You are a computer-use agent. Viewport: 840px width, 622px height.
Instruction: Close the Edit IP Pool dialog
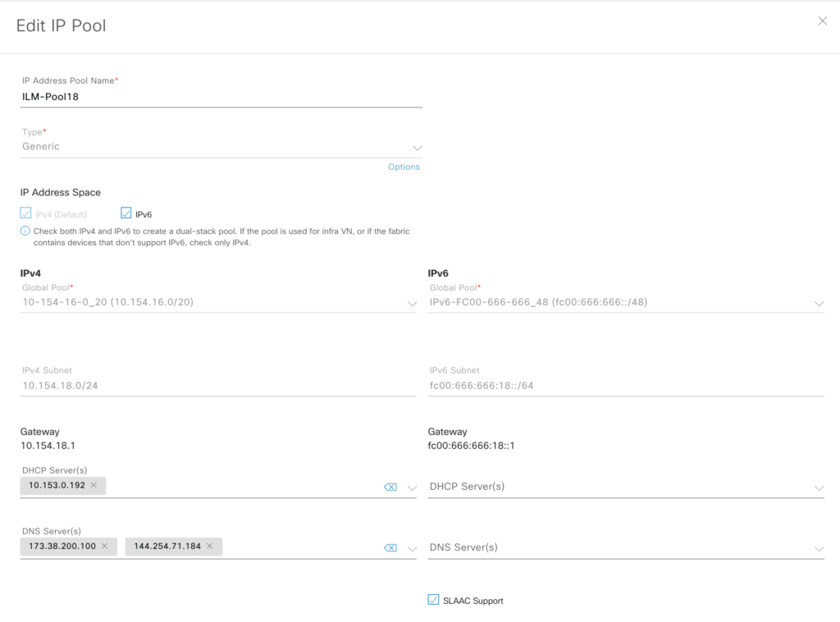[822, 21]
